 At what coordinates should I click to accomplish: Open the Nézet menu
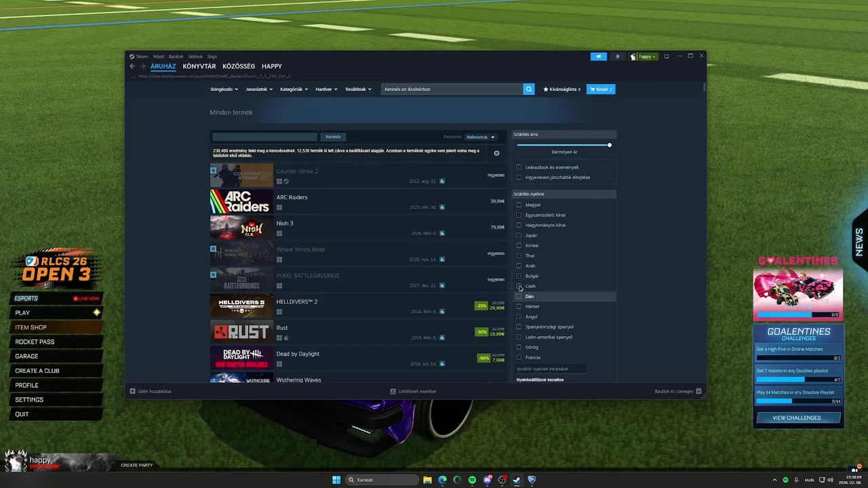pos(158,57)
